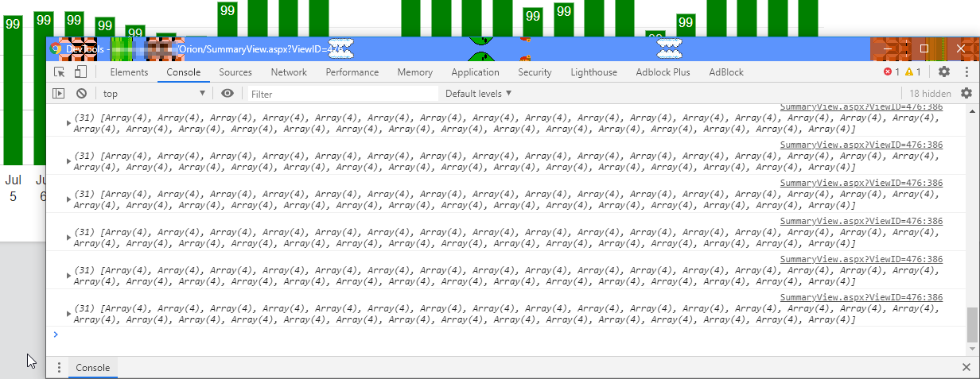
Task: Click the Chrome icon in DevTools title bar
Action: coord(56,48)
